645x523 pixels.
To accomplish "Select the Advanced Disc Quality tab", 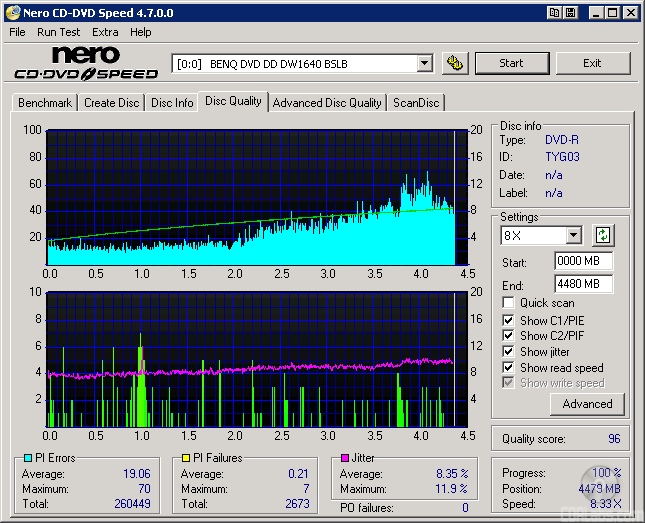I will coord(327,102).
